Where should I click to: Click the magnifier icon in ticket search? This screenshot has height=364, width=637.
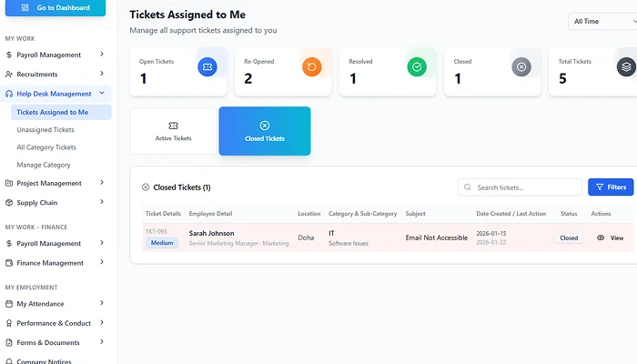click(468, 187)
